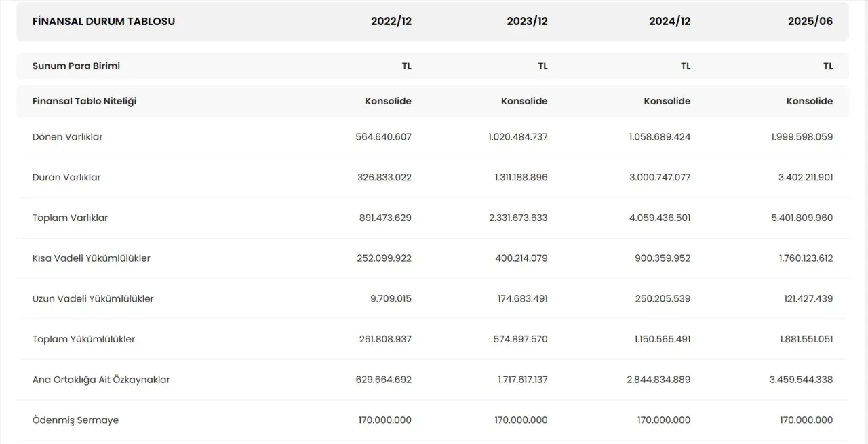Viewport: 868px width, 444px height.
Task: Select the Toplam Varlıklar row label
Action: [x=70, y=218]
